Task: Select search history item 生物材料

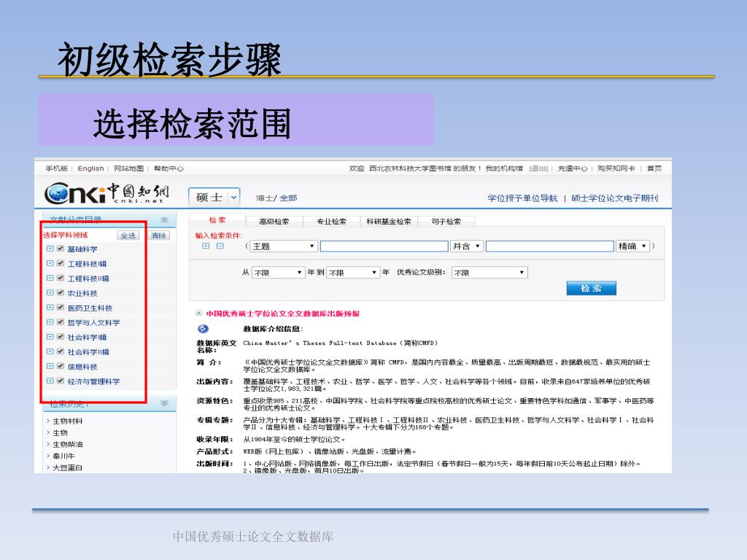Action: click(68, 421)
